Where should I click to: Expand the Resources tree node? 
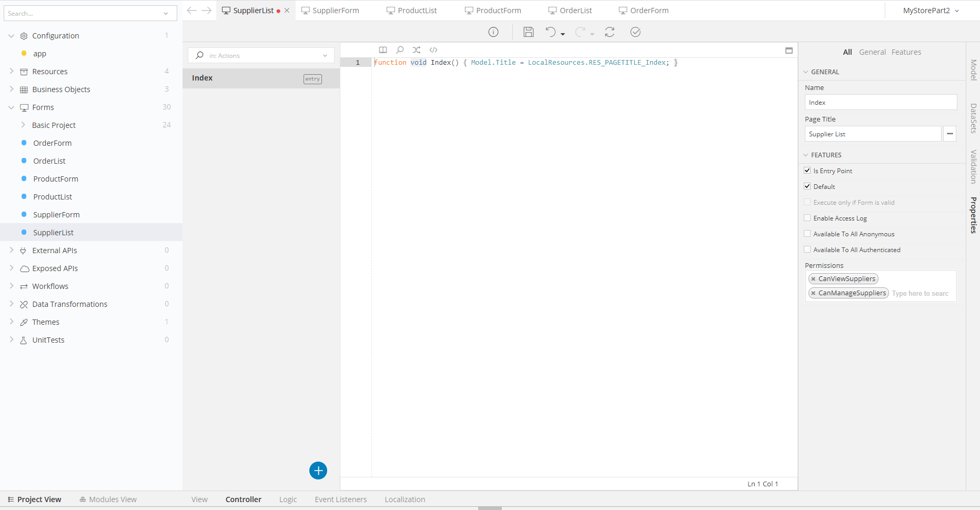(x=12, y=72)
